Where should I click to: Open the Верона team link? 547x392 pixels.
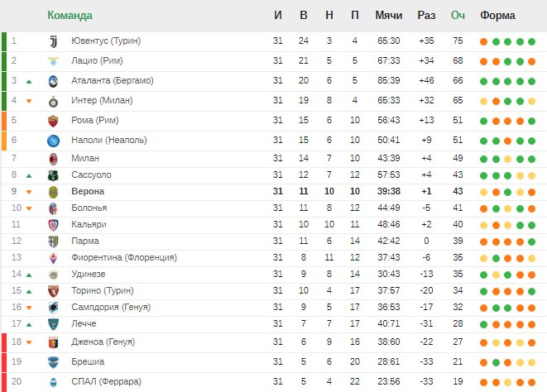point(88,192)
